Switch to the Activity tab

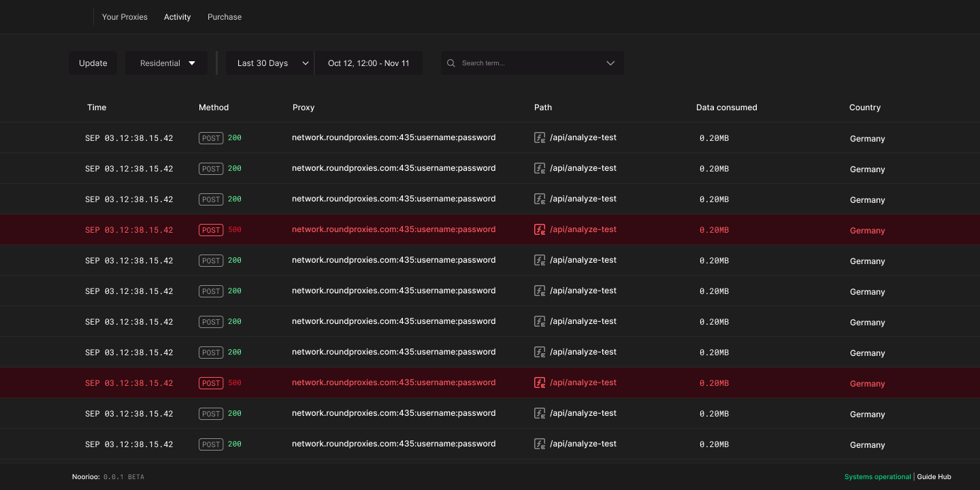click(177, 17)
